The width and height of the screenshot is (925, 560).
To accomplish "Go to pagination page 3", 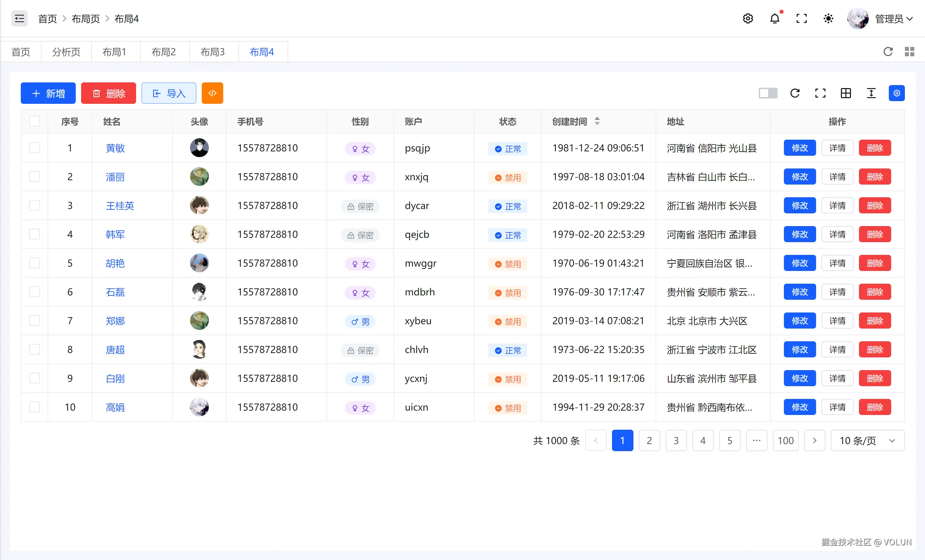I will click(676, 440).
